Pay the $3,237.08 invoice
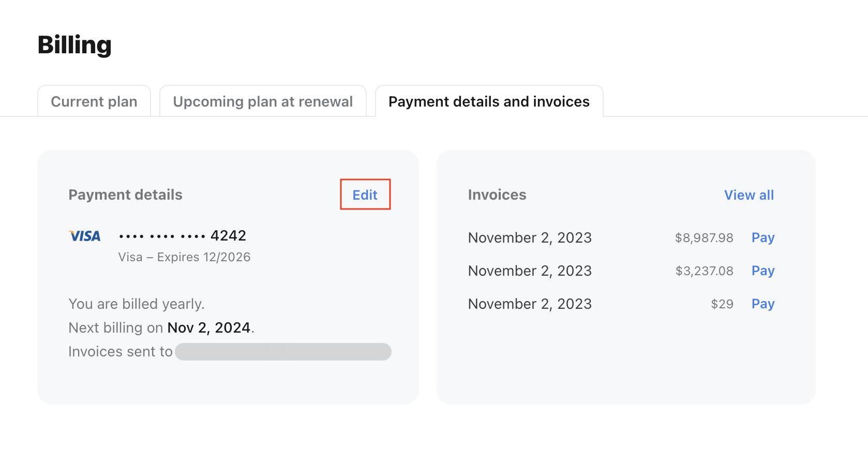868x449 pixels. 763,271
